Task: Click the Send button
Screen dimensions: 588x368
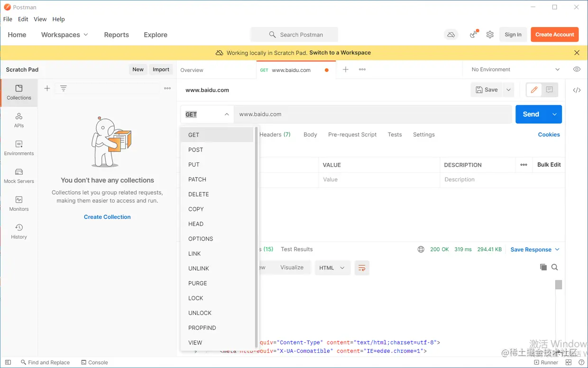Action: (531, 114)
